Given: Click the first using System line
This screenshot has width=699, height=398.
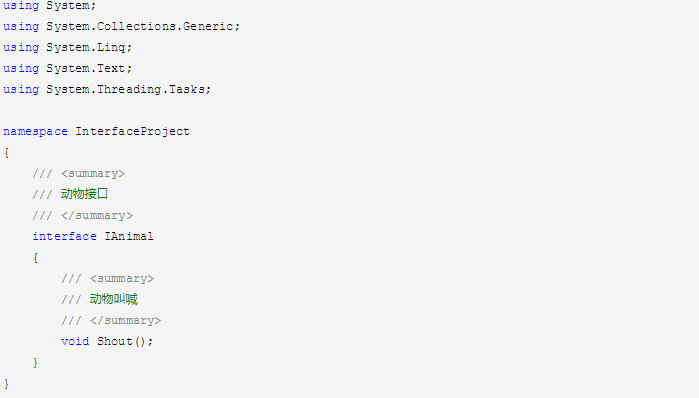Looking at the screenshot, I should point(49,6).
